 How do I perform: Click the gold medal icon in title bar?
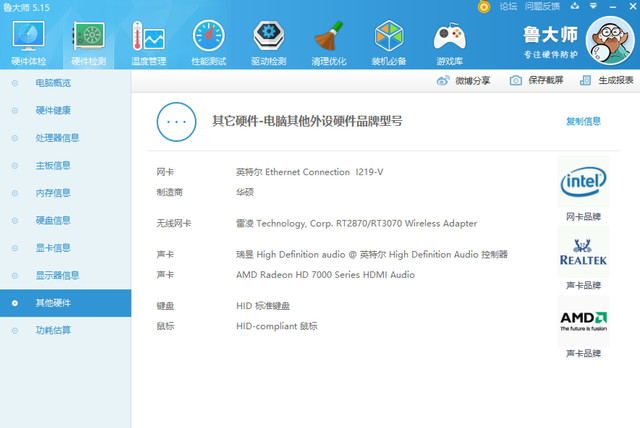(484, 7)
